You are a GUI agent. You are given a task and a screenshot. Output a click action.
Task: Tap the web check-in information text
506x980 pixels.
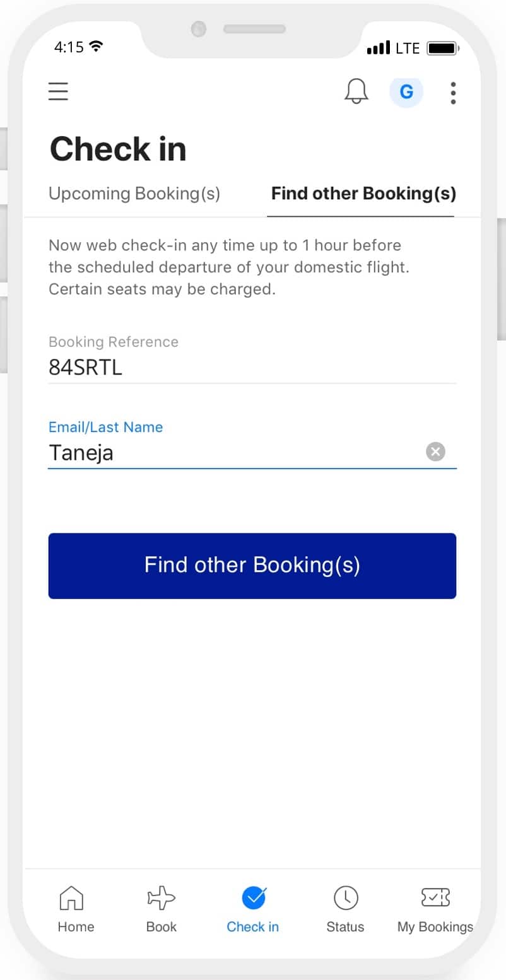(x=228, y=267)
